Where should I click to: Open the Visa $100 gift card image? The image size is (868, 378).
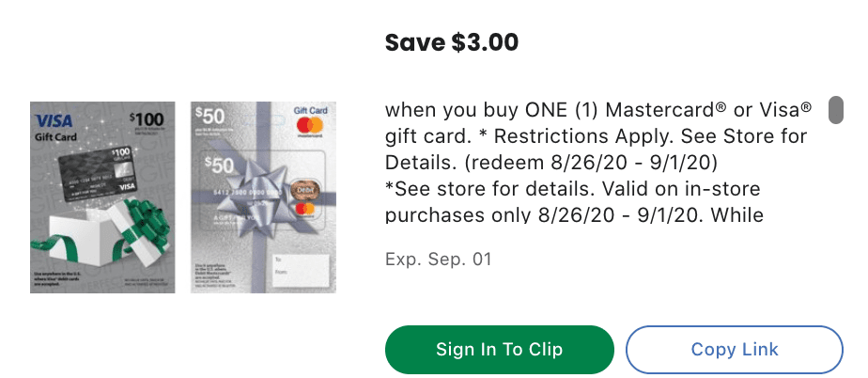102,197
